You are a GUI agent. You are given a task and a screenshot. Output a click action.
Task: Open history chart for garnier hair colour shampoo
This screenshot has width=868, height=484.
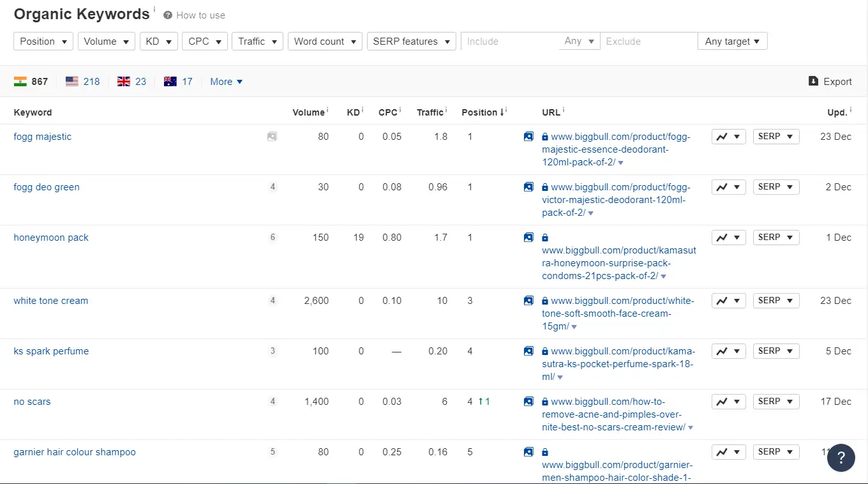pos(728,452)
